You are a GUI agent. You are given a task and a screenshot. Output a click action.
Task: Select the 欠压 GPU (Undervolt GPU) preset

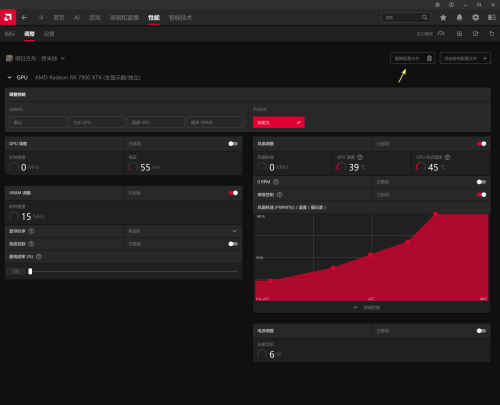[97, 122]
